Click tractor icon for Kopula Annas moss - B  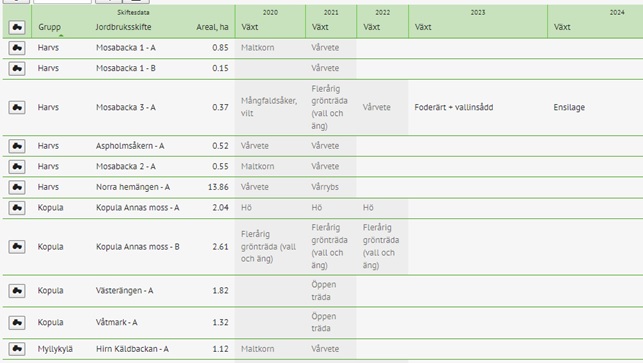(x=17, y=247)
